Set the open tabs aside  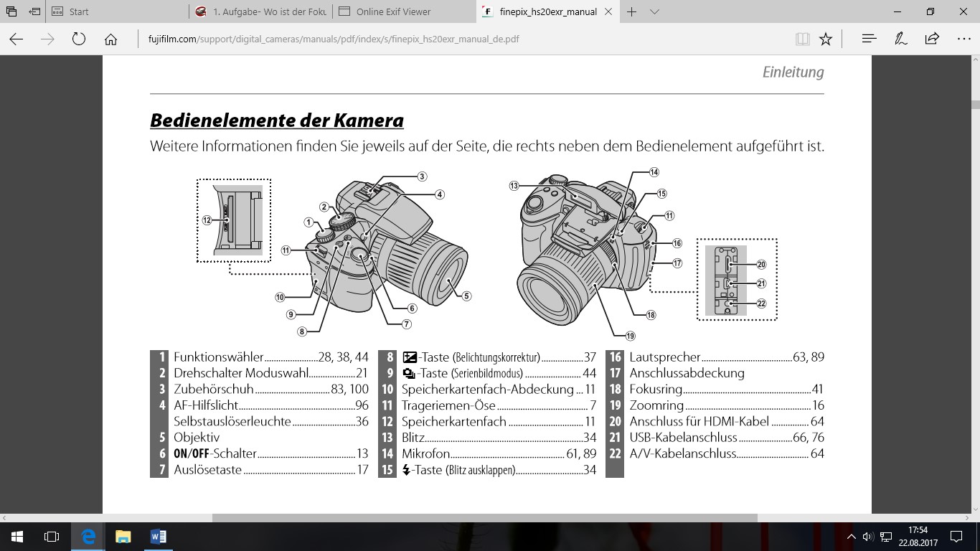(x=34, y=11)
